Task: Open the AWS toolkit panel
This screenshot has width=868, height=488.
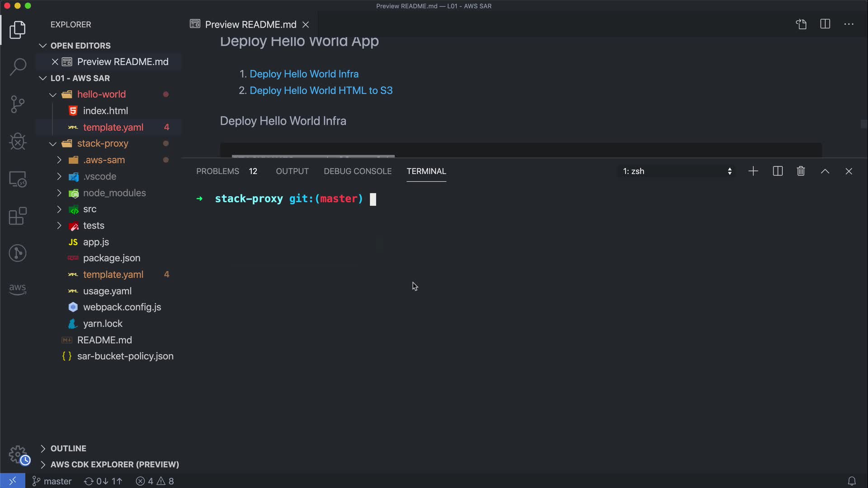Action: [18, 289]
